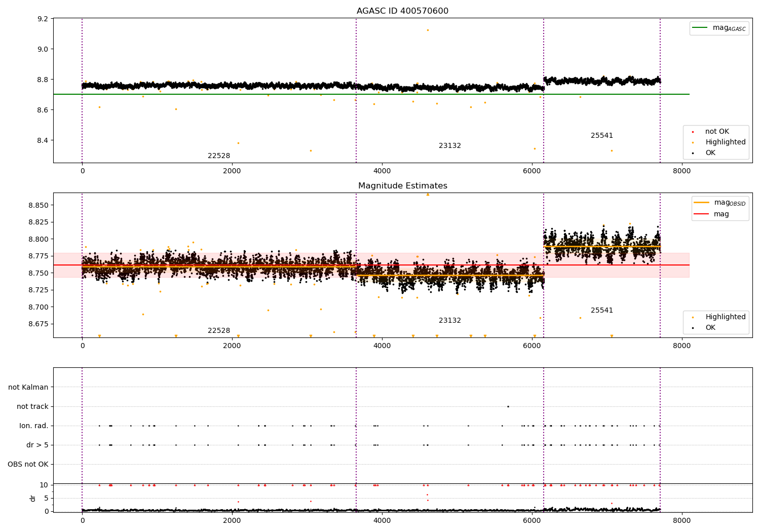
Task: Click the '9.0' y-axis tick label
Action: pos(43,50)
